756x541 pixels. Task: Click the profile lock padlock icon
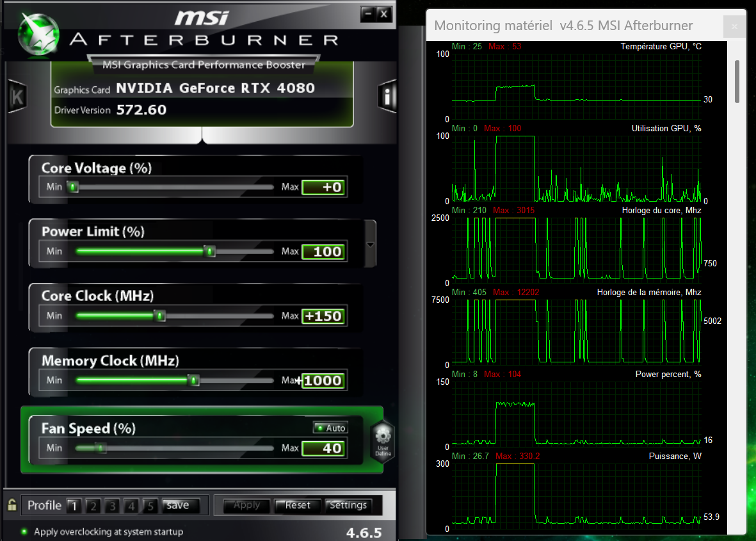point(12,505)
